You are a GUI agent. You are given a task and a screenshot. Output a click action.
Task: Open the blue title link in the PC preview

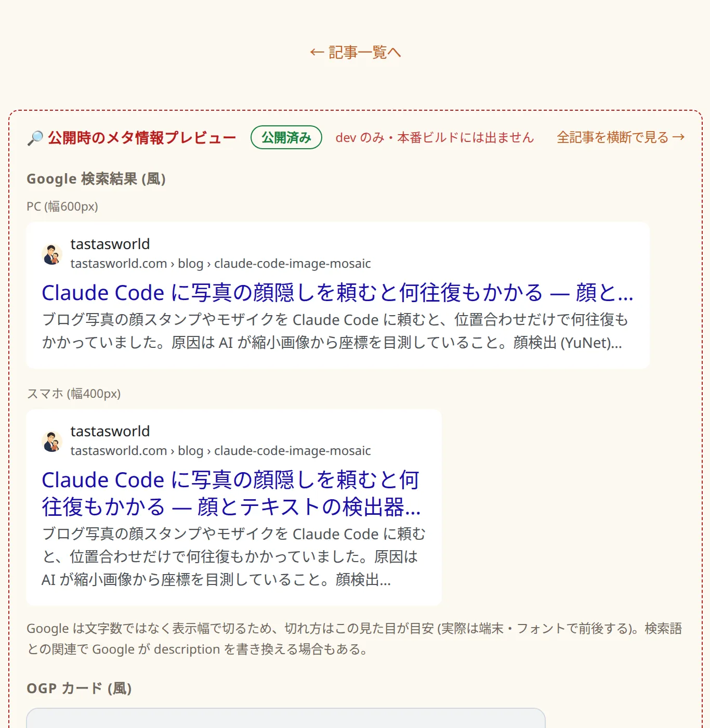(x=337, y=293)
